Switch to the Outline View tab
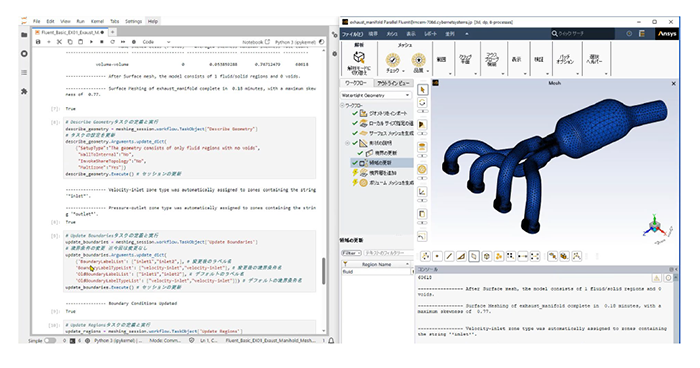This screenshot has width=700, height=368. pyautogui.click(x=393, y=83)
